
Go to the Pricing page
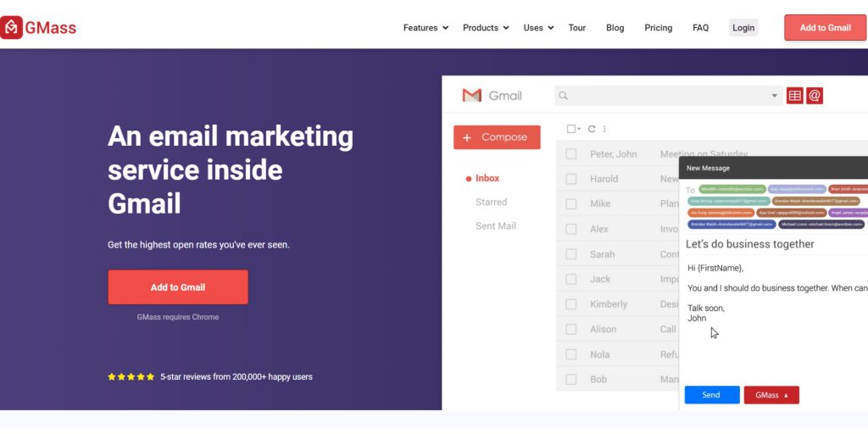(x=658, y=28)
